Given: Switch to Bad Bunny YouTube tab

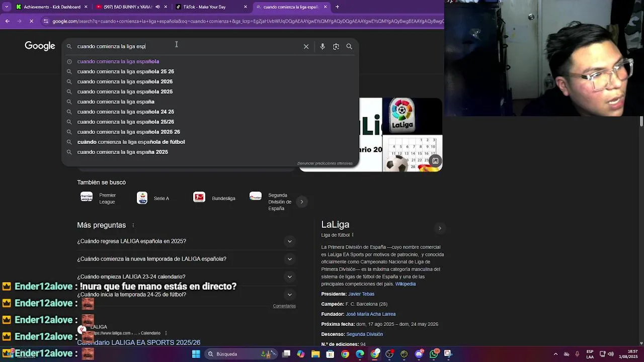Looking at the screenshot, I should pyautogui.click(x=132, y=7).
